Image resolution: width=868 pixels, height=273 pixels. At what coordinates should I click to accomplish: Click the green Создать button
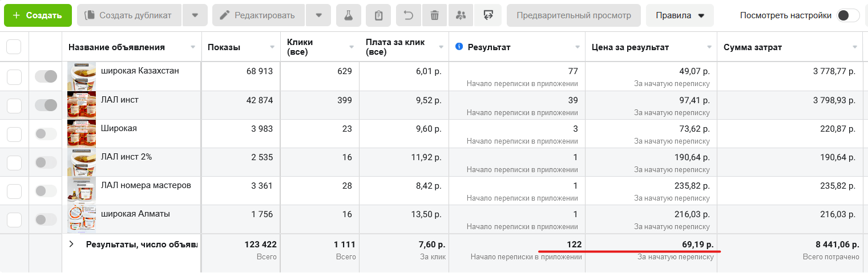coord(38,15)
